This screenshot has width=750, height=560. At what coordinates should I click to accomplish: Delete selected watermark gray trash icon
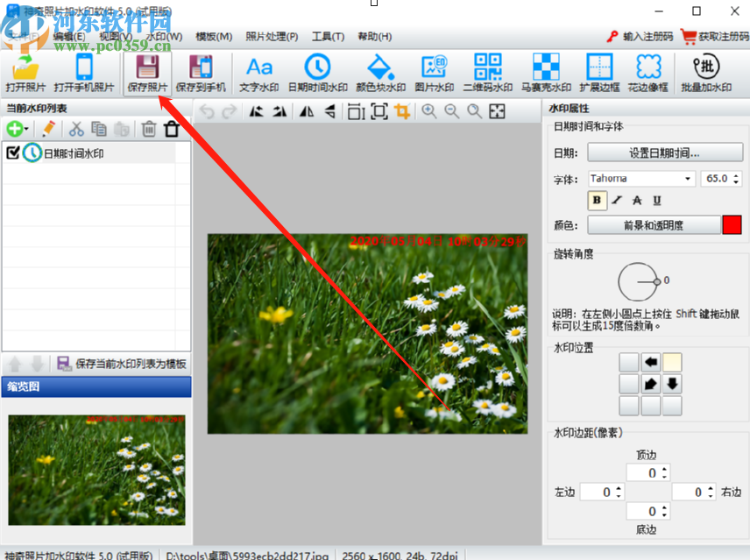[149, 129]
